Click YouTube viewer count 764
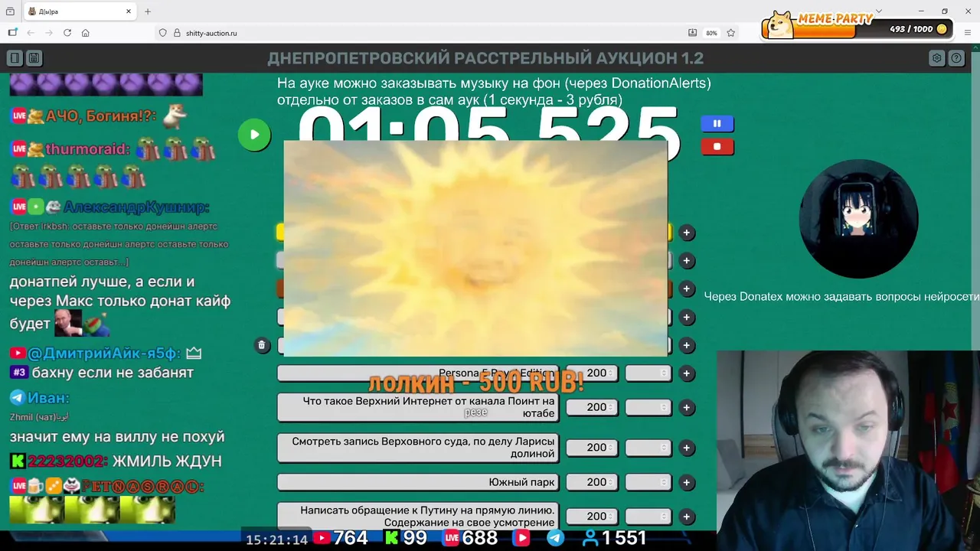The image size is (980, 551). point(341,538)
